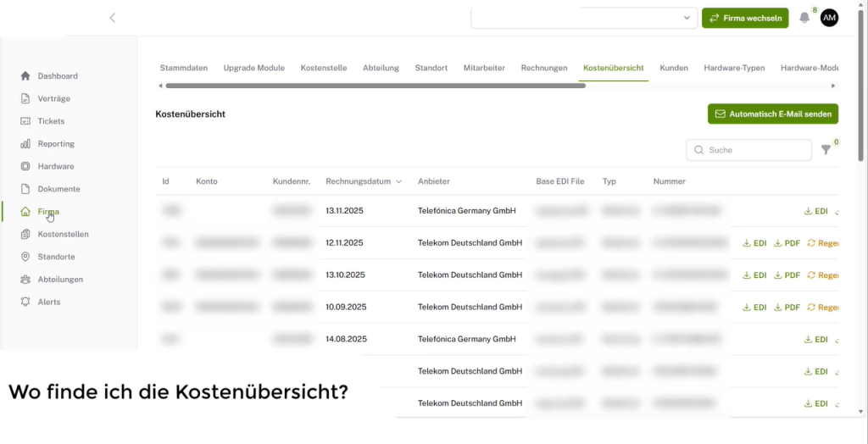Open the AM user avatar menu

(x=829, y=18)
